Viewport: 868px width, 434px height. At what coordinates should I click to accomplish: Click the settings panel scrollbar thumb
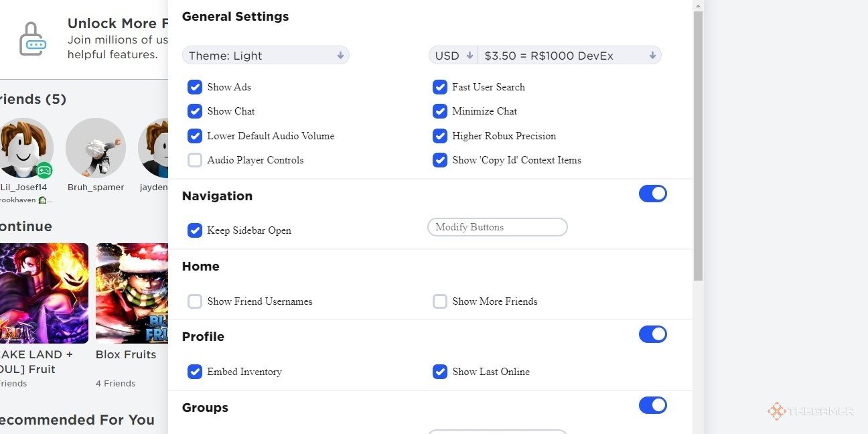pyautogui.click(x=698, y=146)
